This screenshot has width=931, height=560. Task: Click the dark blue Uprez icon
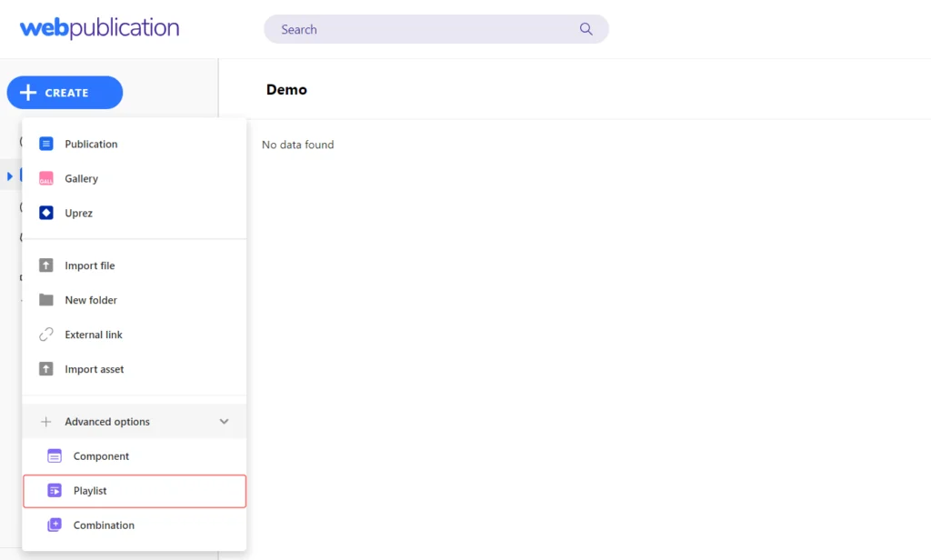[x=45, y=213]
